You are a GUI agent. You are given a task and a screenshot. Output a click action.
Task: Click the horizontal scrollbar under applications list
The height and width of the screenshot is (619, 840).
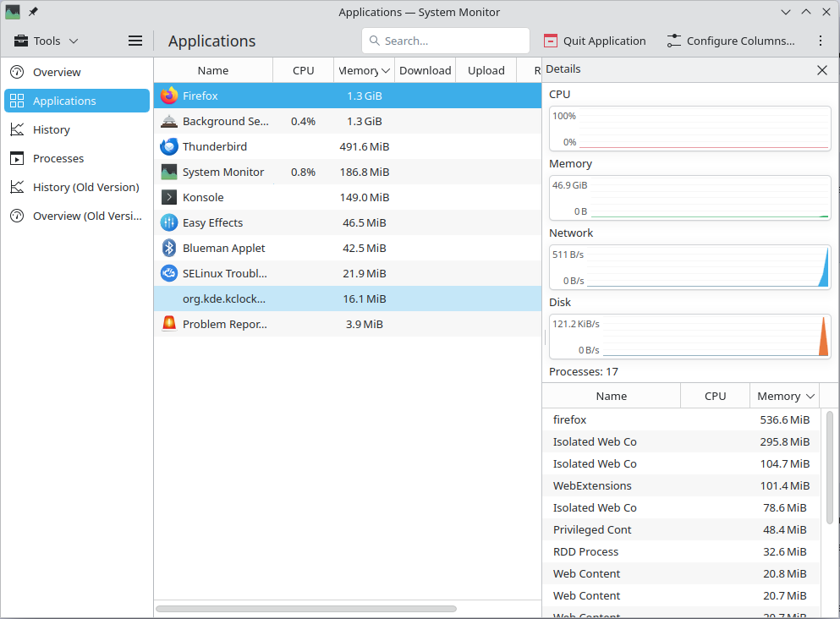[x=306, y=609]
